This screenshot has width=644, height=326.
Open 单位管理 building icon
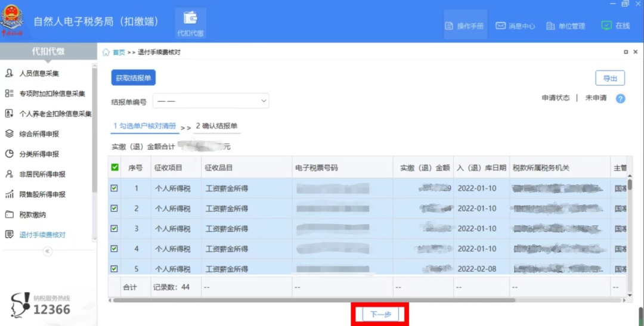pyautogui.click(x=550, y=26)
